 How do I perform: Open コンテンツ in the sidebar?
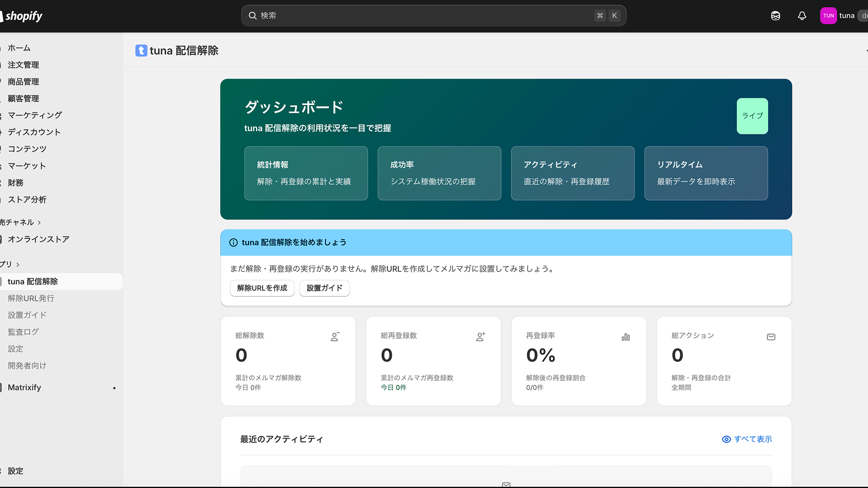click(x=27, y=149)
